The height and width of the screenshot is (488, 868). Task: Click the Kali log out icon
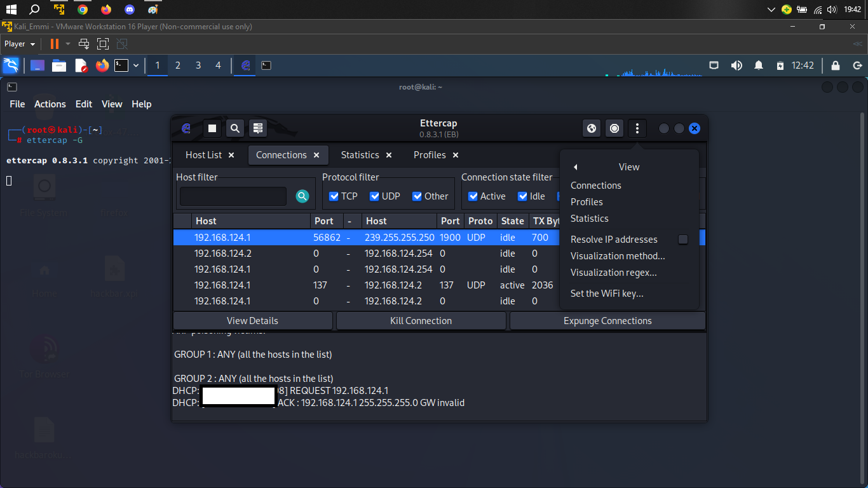point(857,65)
